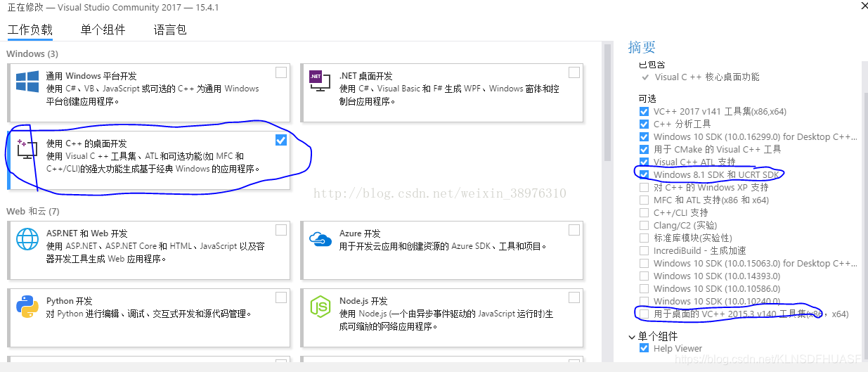Image resolution: width=868 pixels, height=372 pixels.
Task: Select the Azure 开发 card title
Action: 360,233
